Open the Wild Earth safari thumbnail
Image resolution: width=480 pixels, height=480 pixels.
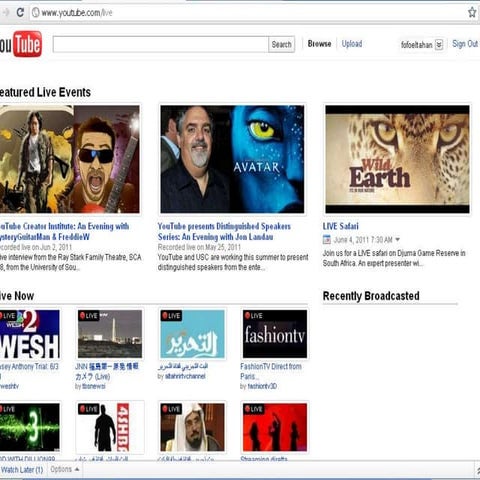pyautogui.click(x=397, y=159)
